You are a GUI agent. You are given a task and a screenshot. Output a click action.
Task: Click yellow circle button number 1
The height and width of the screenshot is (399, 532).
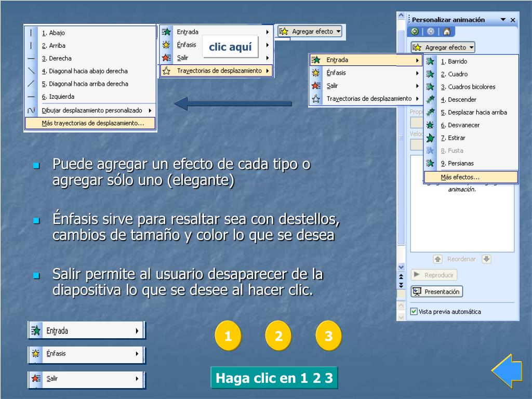coord(228,336)
